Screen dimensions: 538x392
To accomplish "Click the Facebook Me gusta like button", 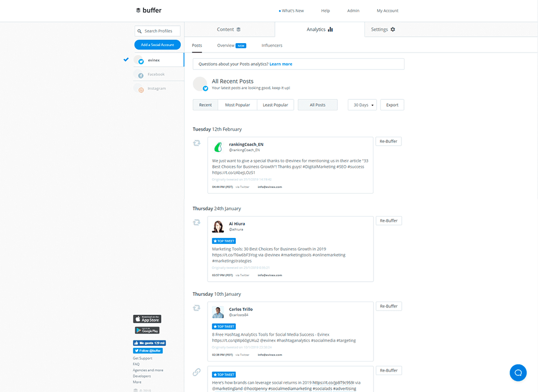I will pos(149,343).
